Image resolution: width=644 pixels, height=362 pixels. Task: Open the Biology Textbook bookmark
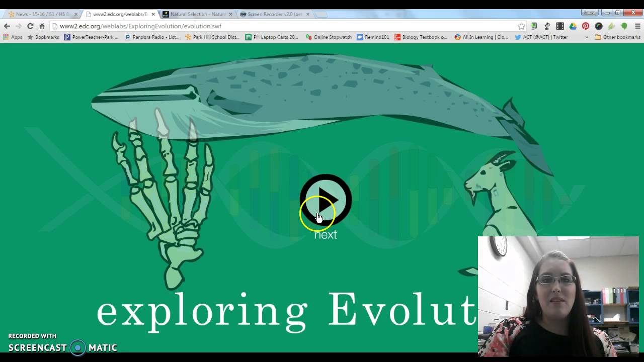421,37
